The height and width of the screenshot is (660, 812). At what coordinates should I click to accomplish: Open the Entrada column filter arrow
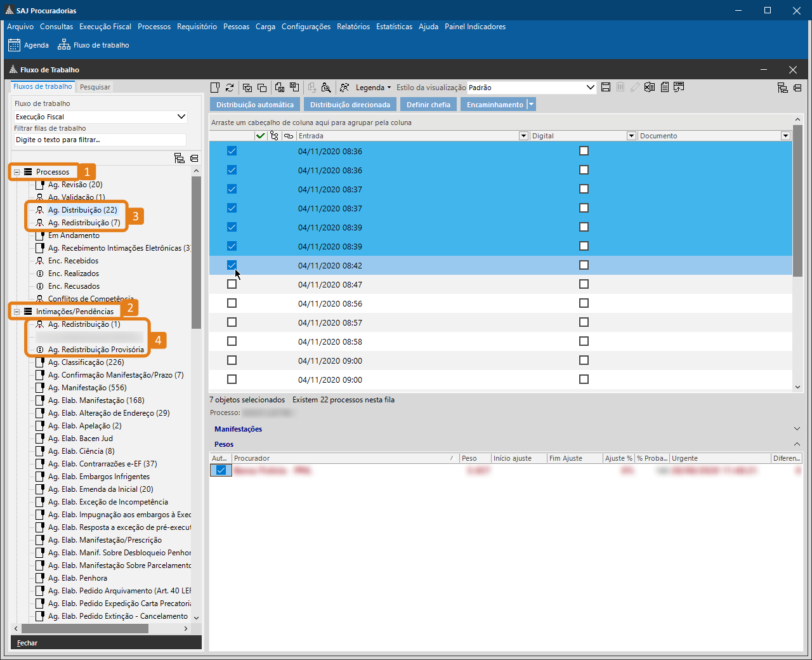point(523,136)
